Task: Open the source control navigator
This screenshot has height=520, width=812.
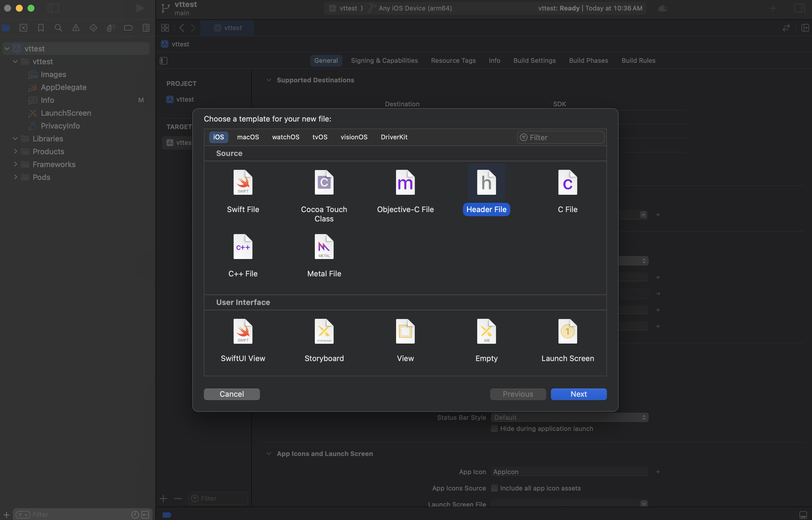Action: pyautogui.click(x=23, y=28)
